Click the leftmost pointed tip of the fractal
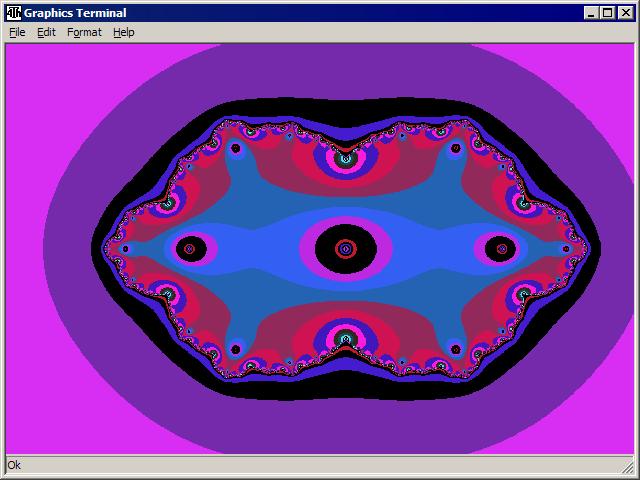640x480 pixels. 107,248
